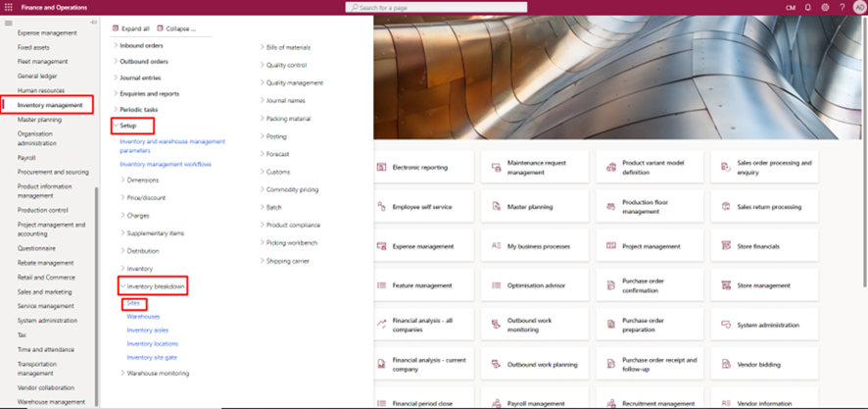Open Inventory locations link
Image resolution: width=868 pixels, height=409 pixels.
tap(153, 343)
